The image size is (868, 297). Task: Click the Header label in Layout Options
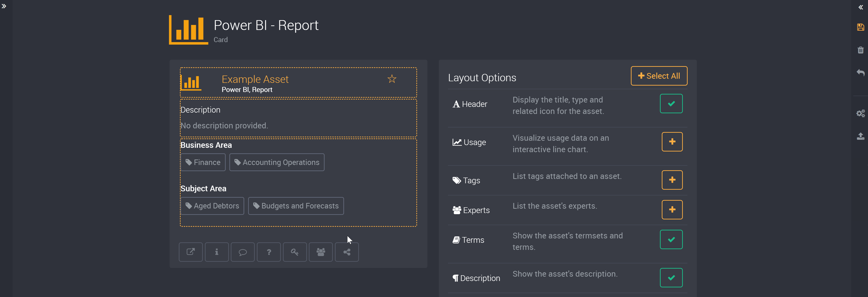point(470,104)
